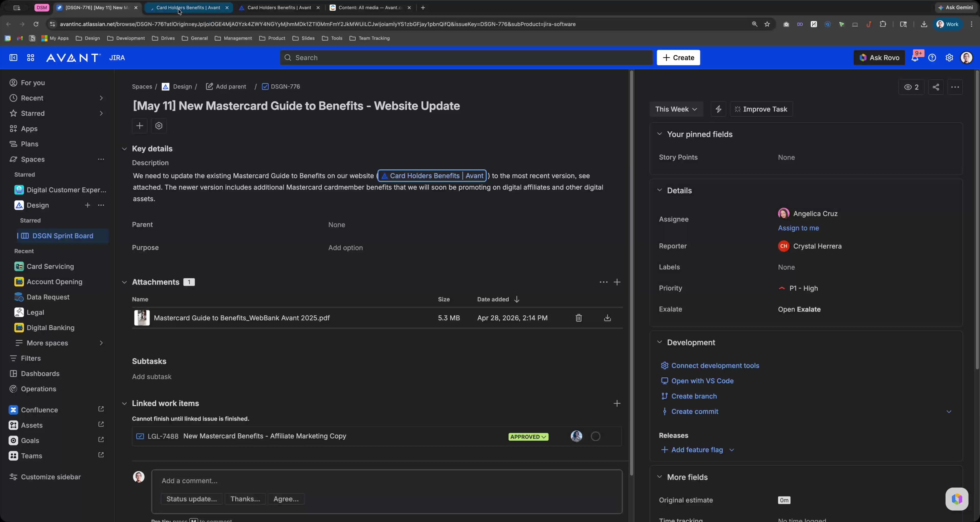This screenshot has height=522, width=980.
Task: Click the Improve Task button
Action: pos(761,109)
